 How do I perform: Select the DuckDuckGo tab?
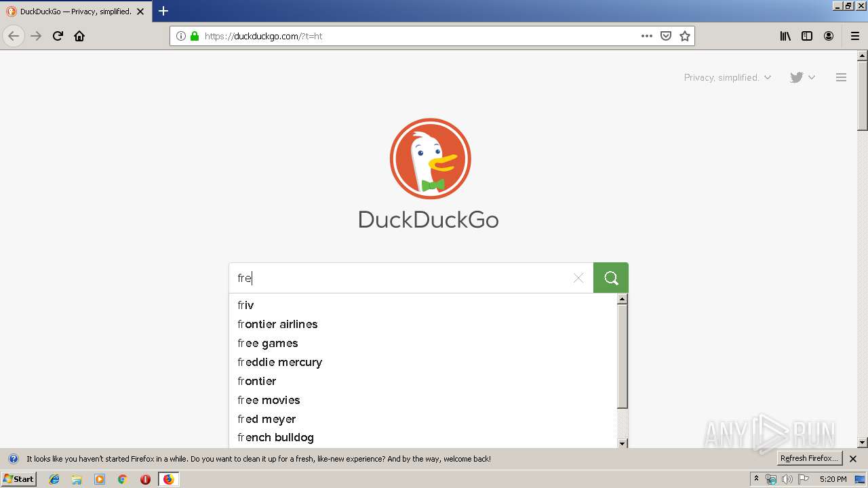[75, 12]
